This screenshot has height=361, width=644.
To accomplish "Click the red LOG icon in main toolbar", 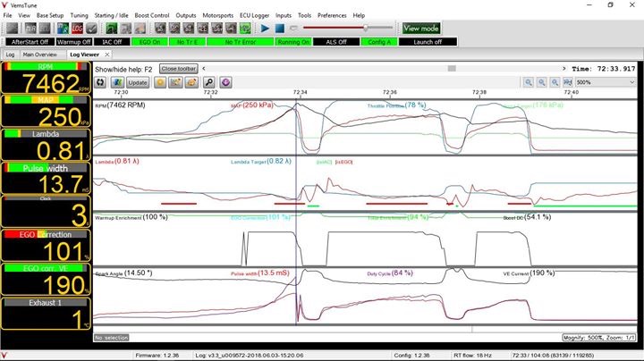I will [x=77, y=29].
